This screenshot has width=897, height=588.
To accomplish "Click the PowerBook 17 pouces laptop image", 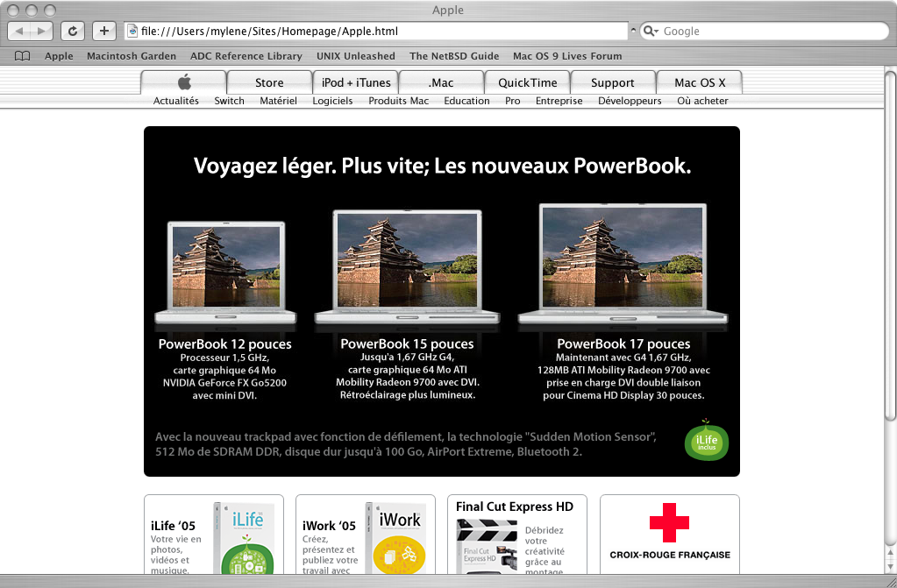I will 623,265.
